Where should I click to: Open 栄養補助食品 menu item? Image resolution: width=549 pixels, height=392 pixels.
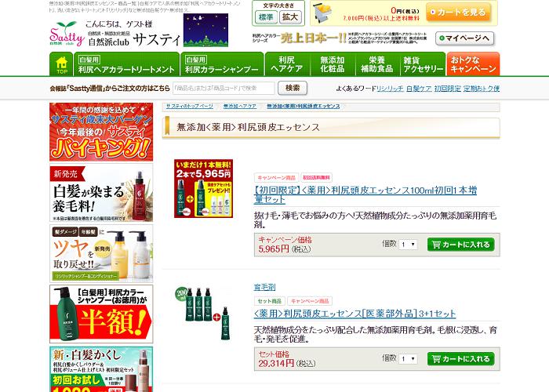coord(377,64)
